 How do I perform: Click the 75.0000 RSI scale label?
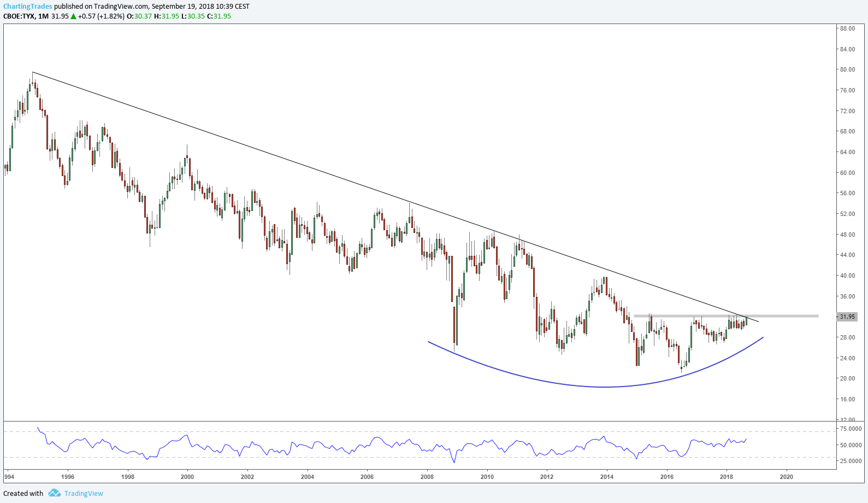(851, 429)
